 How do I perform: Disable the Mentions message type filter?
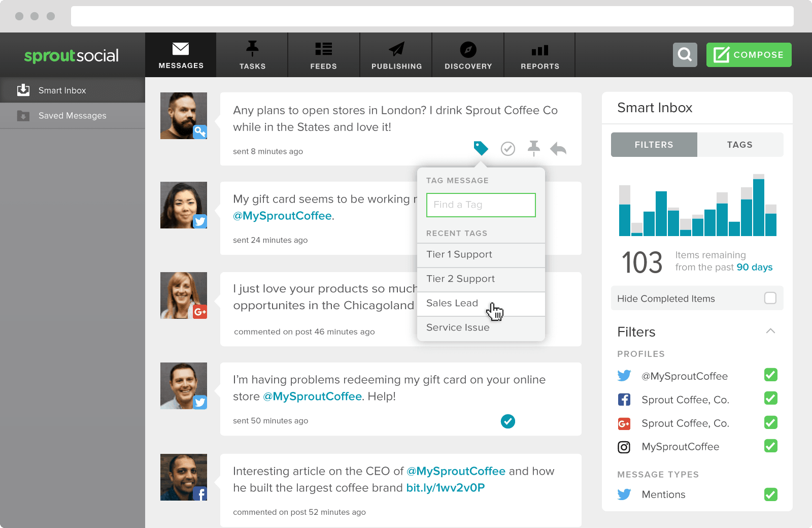pyautogui.click(x=770, y=494)
